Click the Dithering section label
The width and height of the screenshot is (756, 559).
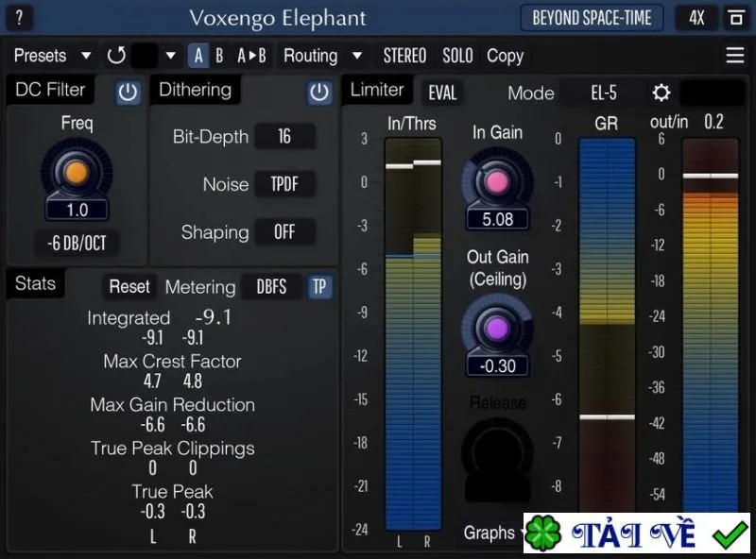tap(196, 90)
